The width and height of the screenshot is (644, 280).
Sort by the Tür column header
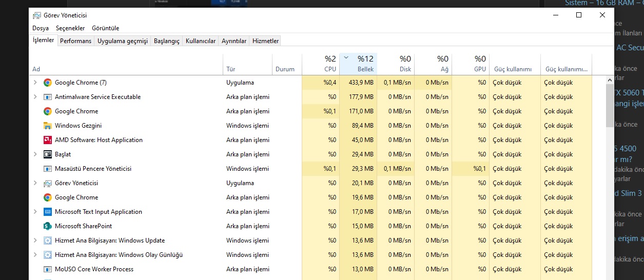click(248, 64)
